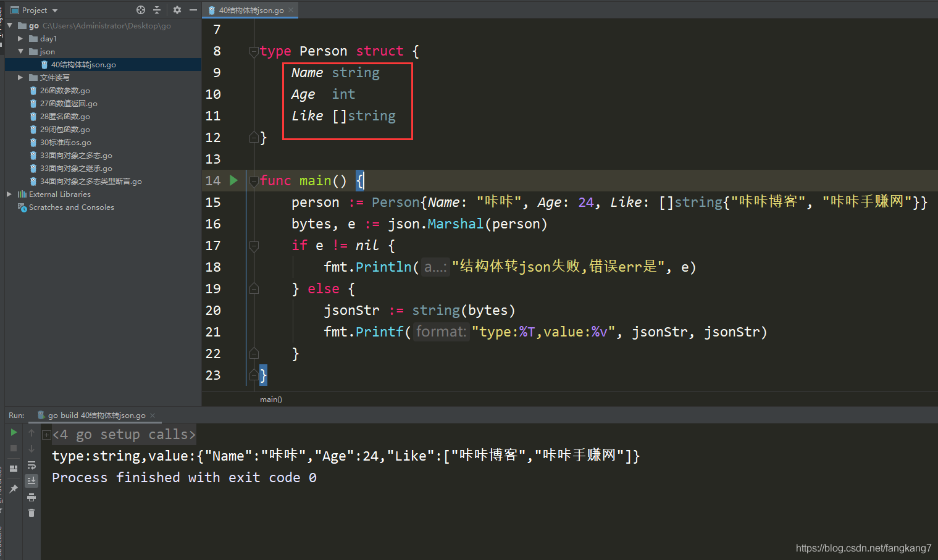Viewport: 938px width, 560px height.
Task: Rerun the go build with the green play icon
Action: (14, 432)
